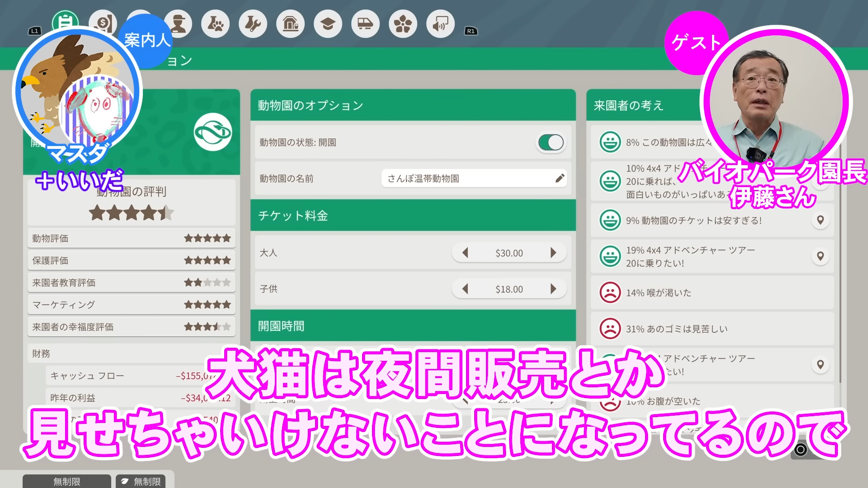The width and height of the screenshot is (868, 488).
Task: Locate guests saying tickets are too cheap
Action: 820,220
